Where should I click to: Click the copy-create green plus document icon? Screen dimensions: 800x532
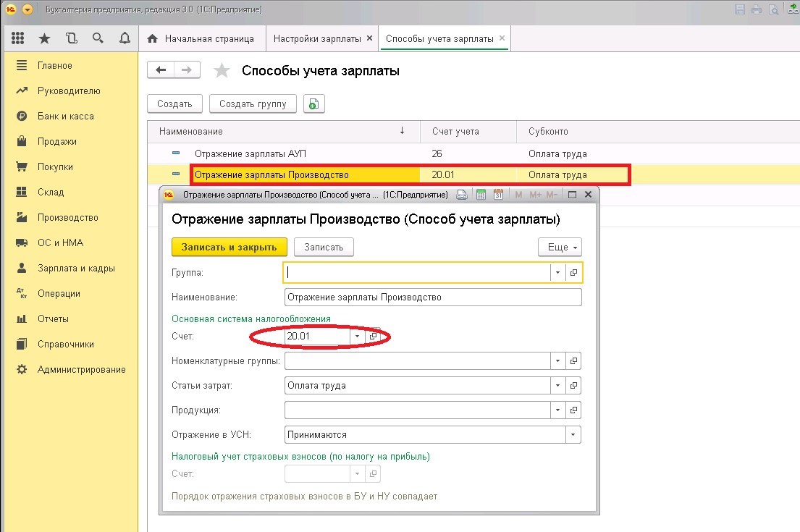313,104
